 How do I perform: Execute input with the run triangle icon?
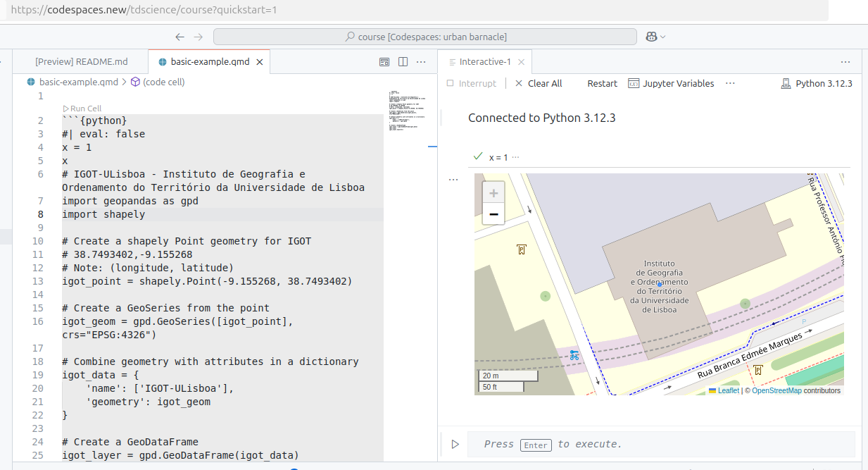pyautogui.click(x=455, y=444)
